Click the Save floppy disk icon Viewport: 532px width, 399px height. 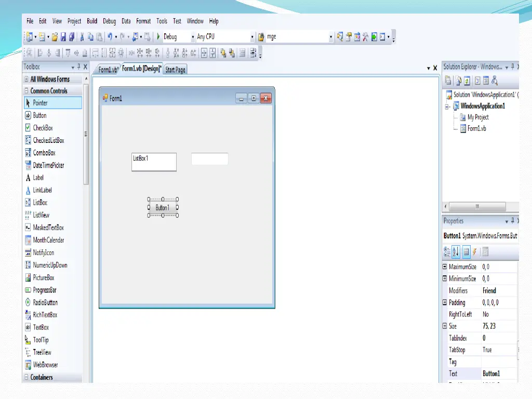click(x=63, y=37)
